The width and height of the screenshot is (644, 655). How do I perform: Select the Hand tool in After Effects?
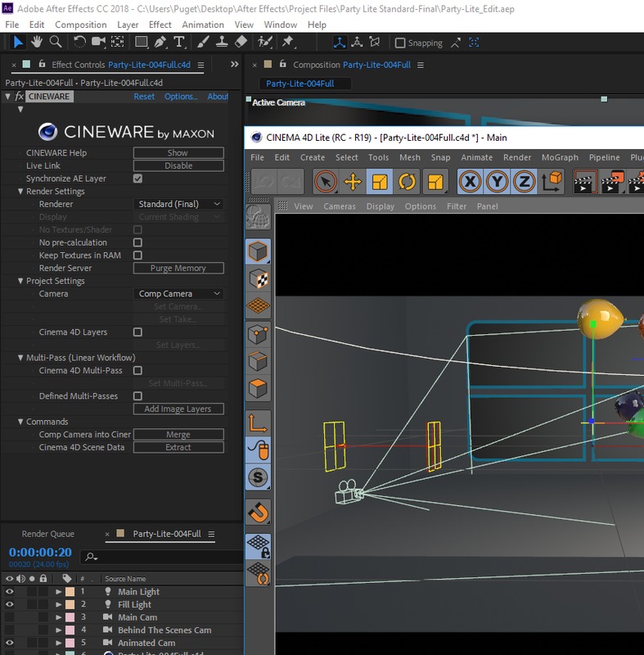coord(37,42)
